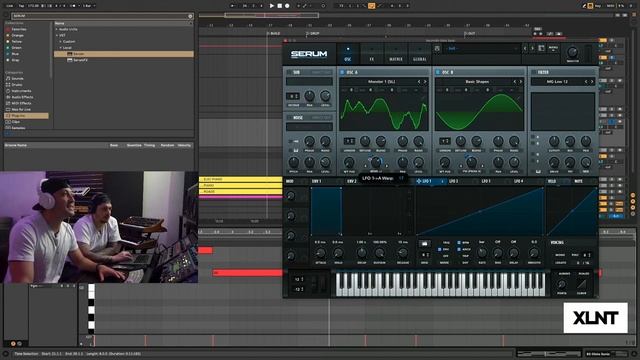Toggle the LFO BPM checkbox
The image size is (640, 360).
(x=459, y=242)
